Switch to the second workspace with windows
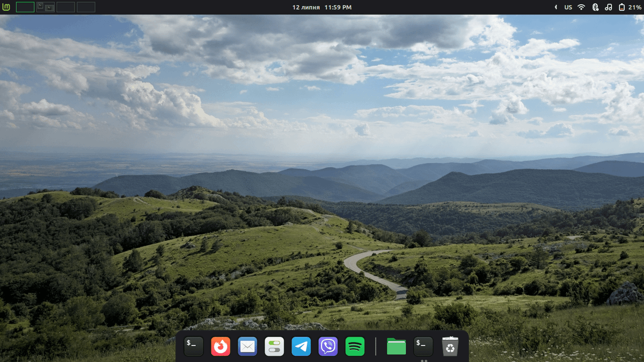Viewport: 644px width, 362px height. click(46, 7)
